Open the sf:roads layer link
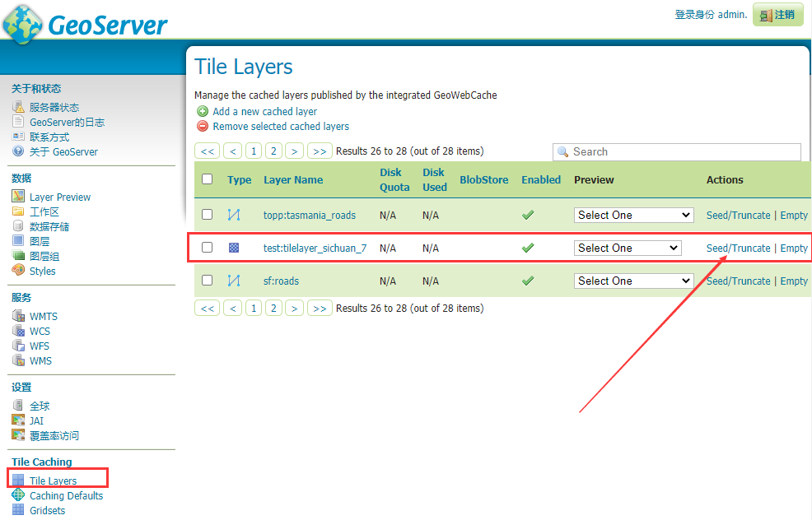The image size is (812, 520). point(281,281)
